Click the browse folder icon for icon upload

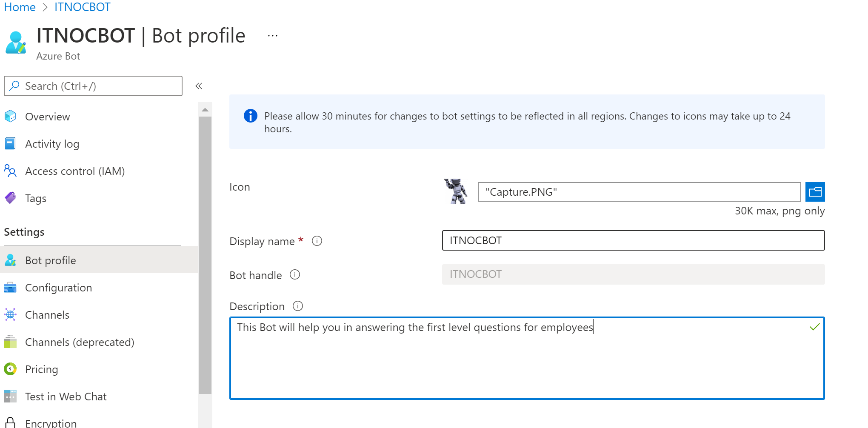tap(814, 192)
